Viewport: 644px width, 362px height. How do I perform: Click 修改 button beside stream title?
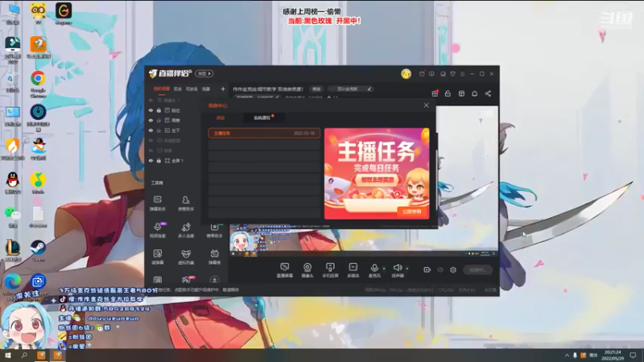click(316, 88)
